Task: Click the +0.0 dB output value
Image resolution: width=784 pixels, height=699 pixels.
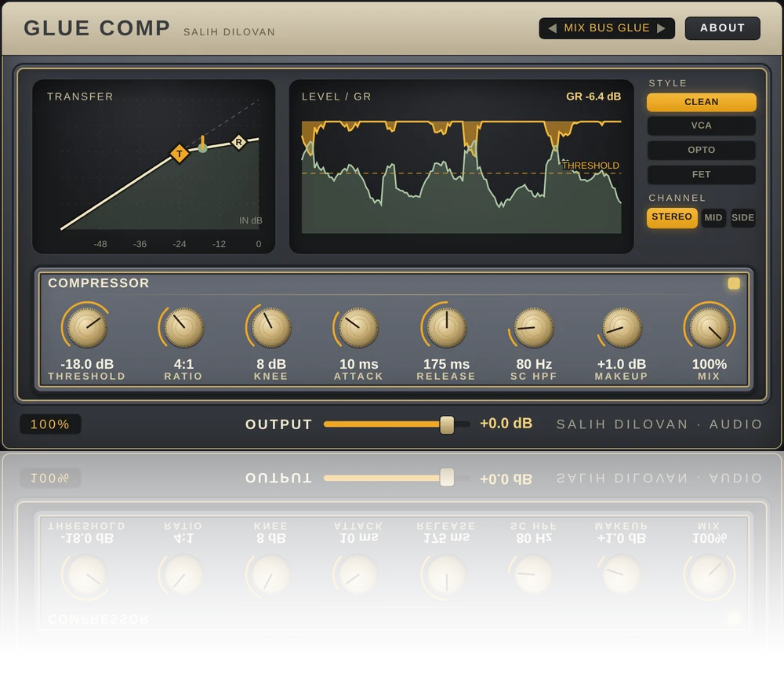Action: click(506, 424)
